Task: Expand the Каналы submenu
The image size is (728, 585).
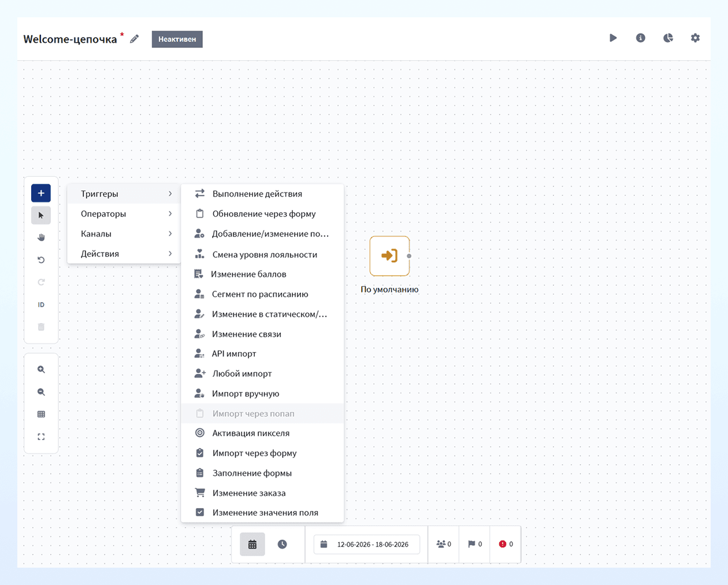Action: (x=124, y=234)
